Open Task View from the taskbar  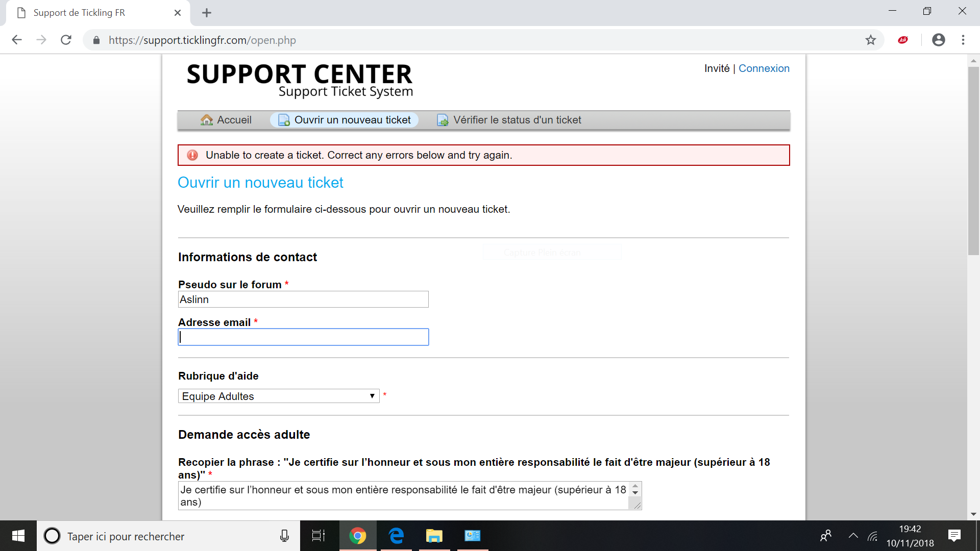(x=318, y=536)
